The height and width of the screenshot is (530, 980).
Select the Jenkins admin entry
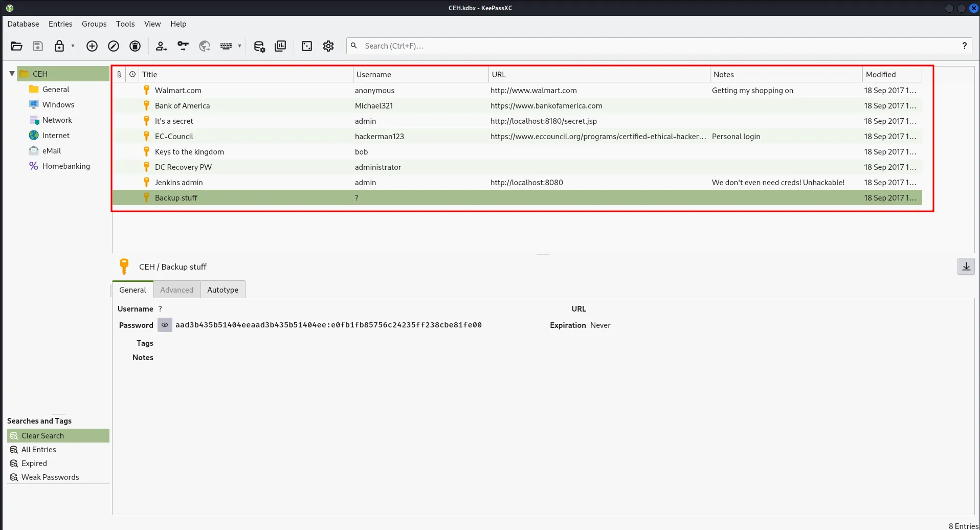tap(517, 183)
